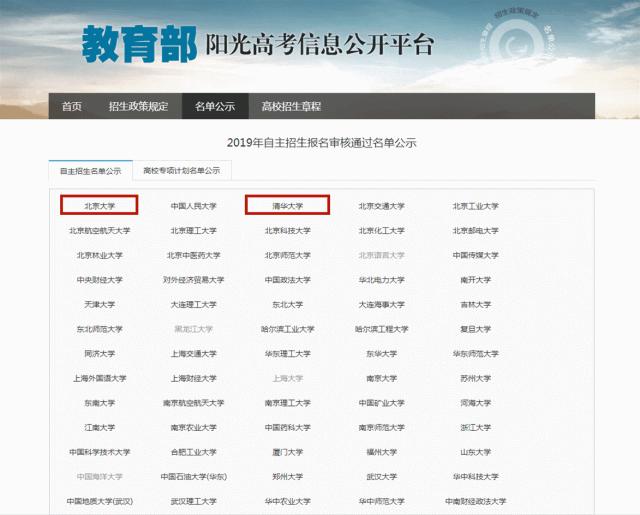Open 哈尔滨工业大学 entry
The image size is (640, 515).
point(288,329)
